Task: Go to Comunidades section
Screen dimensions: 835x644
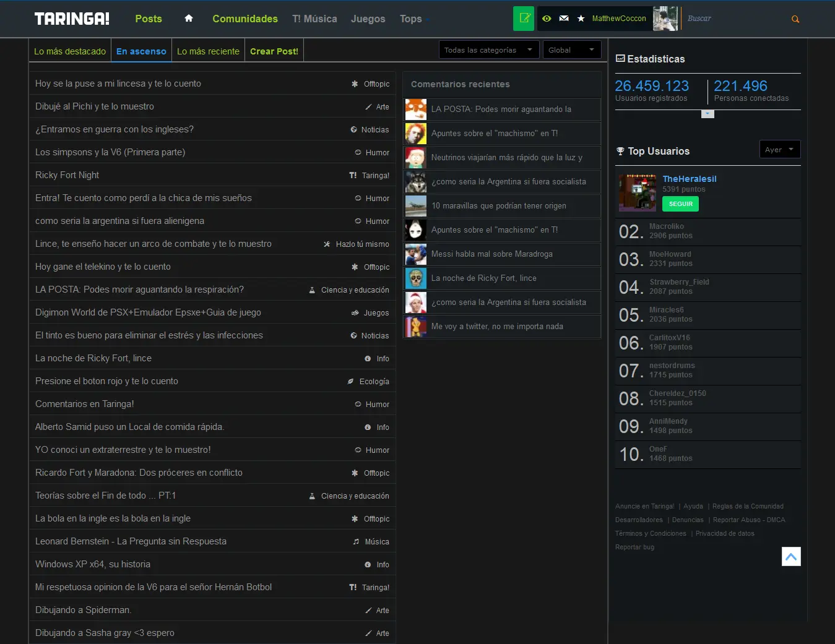Action: pyautogui.click(x=245, y=19)
